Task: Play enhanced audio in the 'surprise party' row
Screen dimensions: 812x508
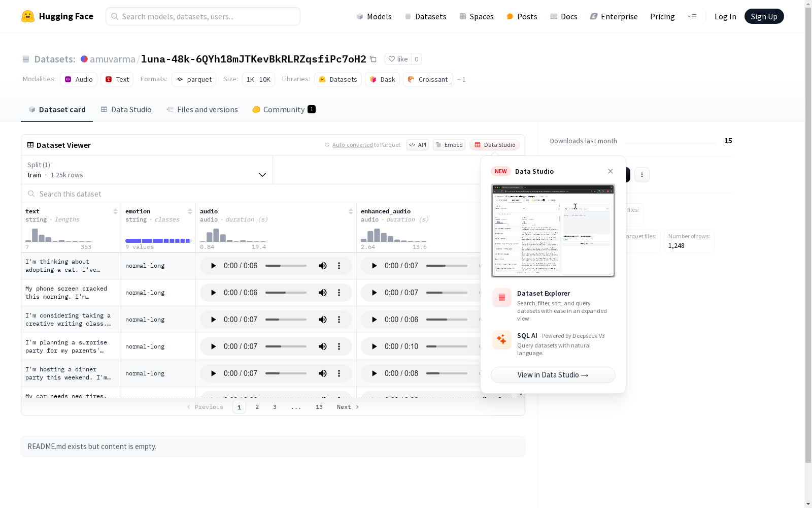Action: [374, 346]
